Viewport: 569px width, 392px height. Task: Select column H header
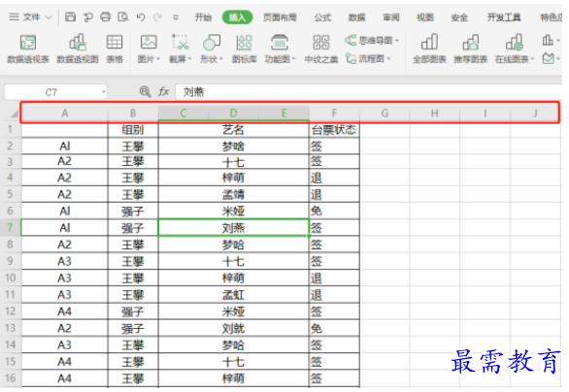pos(434,114)
